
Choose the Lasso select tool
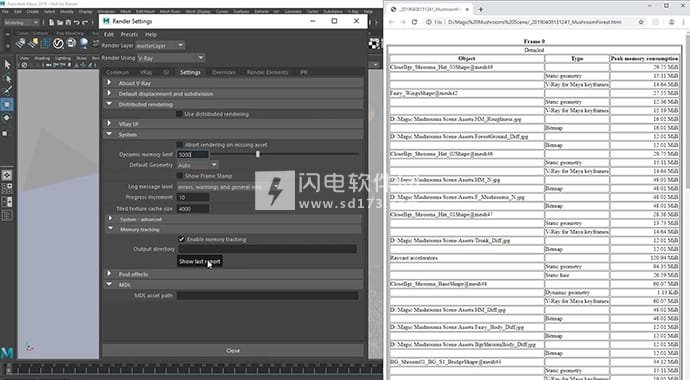coord(7,78)
